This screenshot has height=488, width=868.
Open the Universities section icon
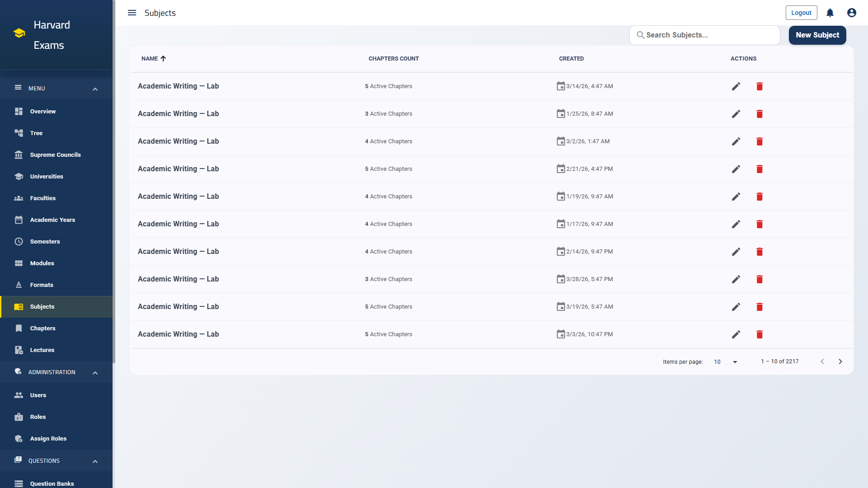coord(19,176)
